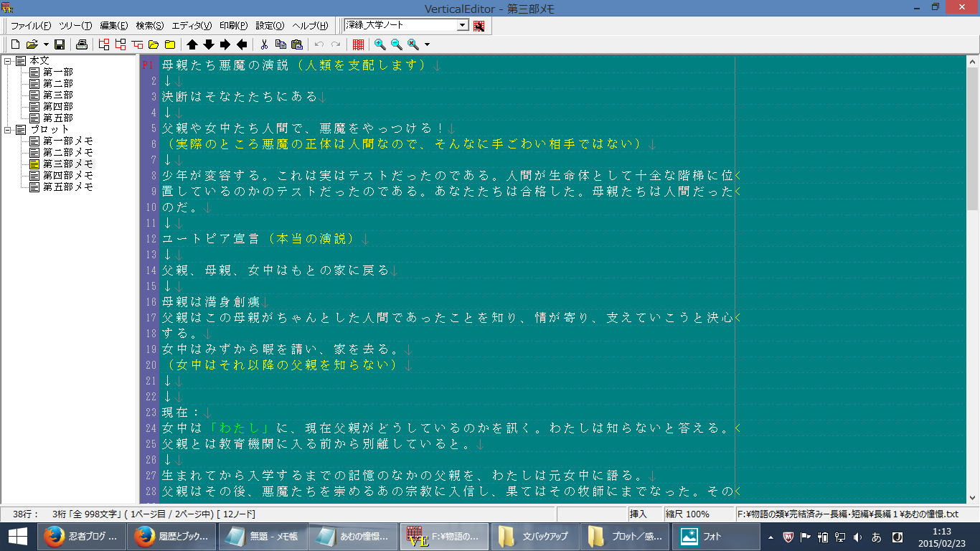This screenshot has width=980, height=551.
Task: Collapse the 本文 tree node
Action: 7,60
